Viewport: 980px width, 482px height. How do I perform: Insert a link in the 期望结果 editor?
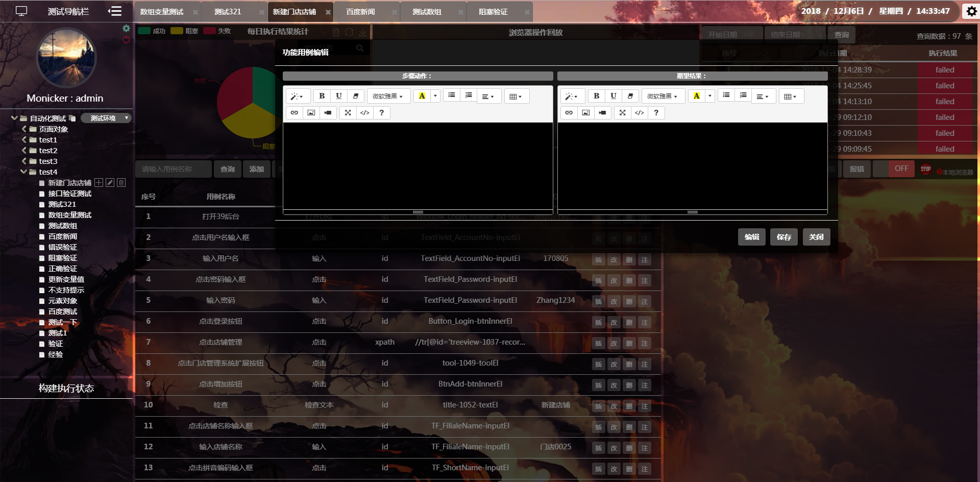[569, 113]
